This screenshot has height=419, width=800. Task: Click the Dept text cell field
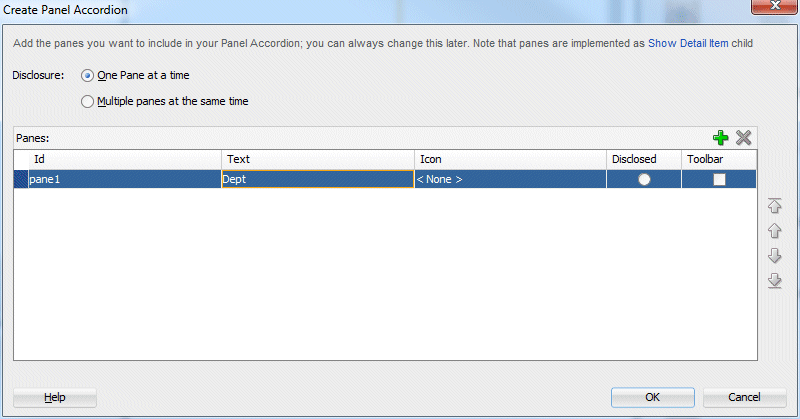click(318, 179)
